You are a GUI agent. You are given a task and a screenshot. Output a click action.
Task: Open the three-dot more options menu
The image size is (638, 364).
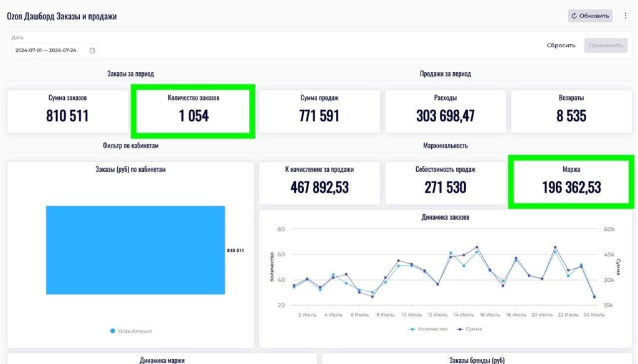(x=626, y=16)
